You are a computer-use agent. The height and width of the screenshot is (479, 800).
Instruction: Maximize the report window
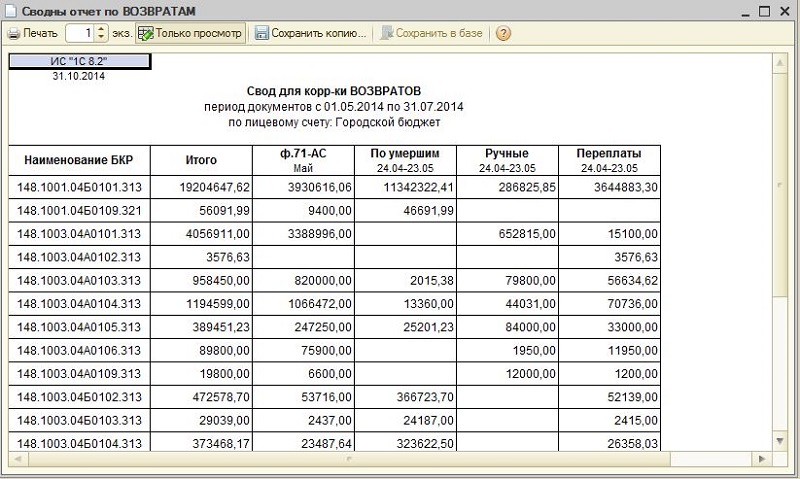tap(765, 10)
